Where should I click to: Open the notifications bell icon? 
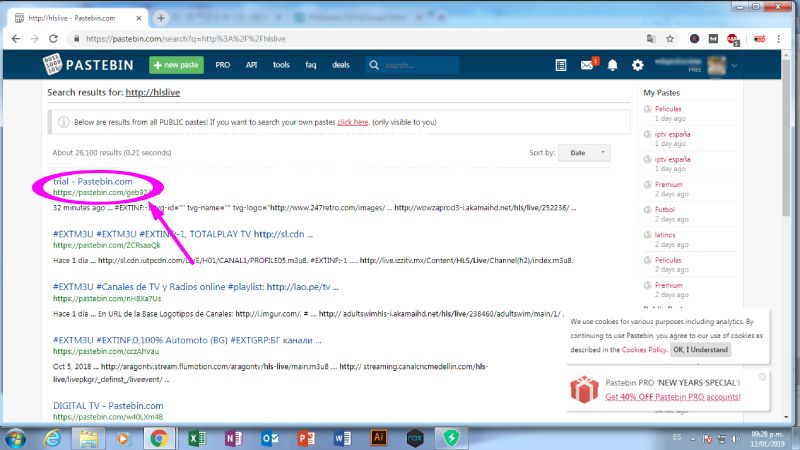click(612, 65)
